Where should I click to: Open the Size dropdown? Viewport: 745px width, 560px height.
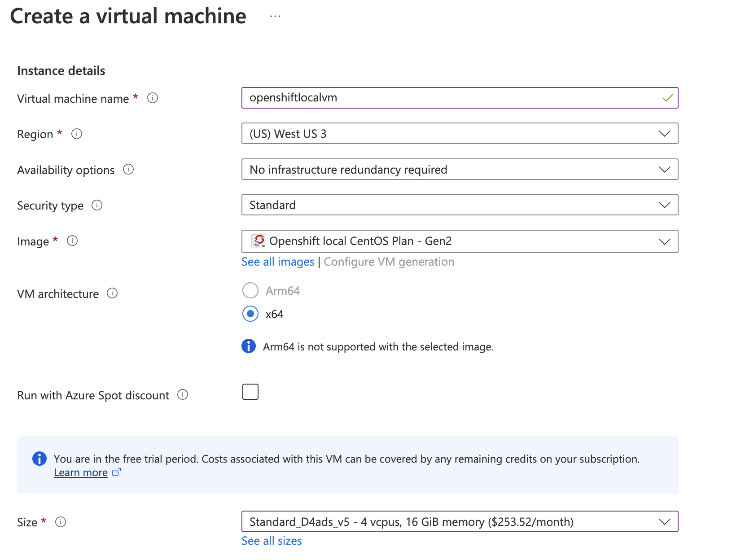[460, 521]
